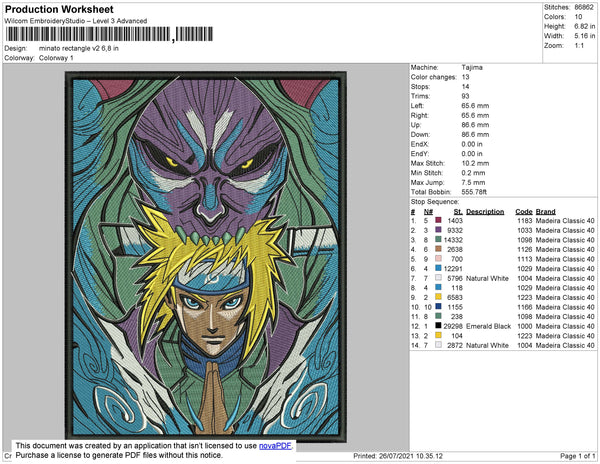Screen dimensions: 600x464
Task: Select the yellow swatch in stop row 13
Action: (438, 335)
